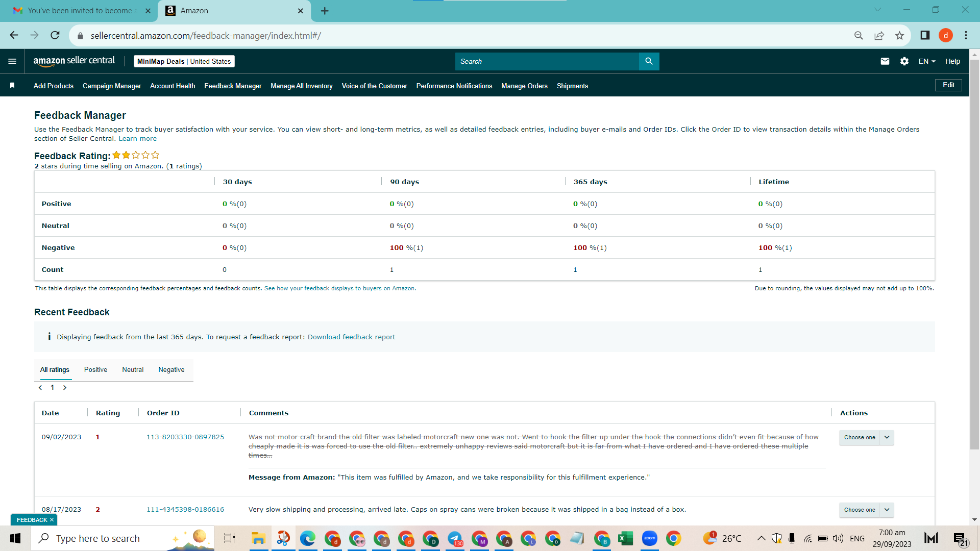Click the search magnifier button
The width and height of the screenshot is (980, 551).
point(649,61)
